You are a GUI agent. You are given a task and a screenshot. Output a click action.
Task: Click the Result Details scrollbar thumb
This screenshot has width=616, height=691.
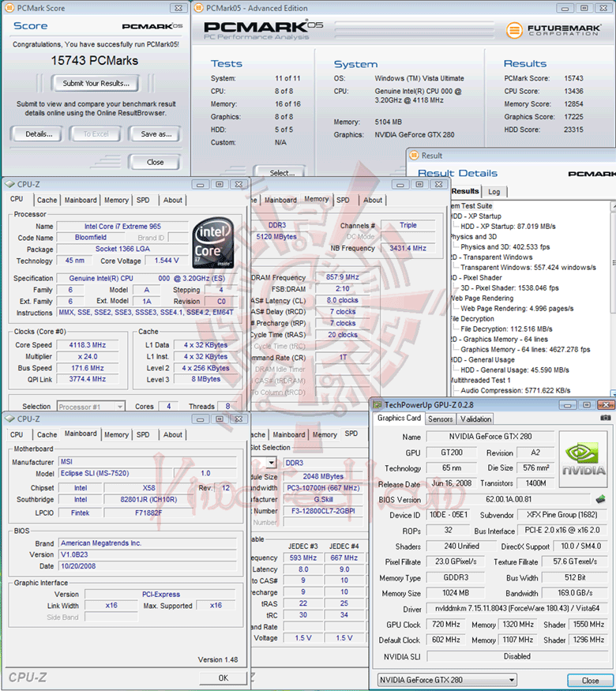pyautogui.click(x=613, y=263)
